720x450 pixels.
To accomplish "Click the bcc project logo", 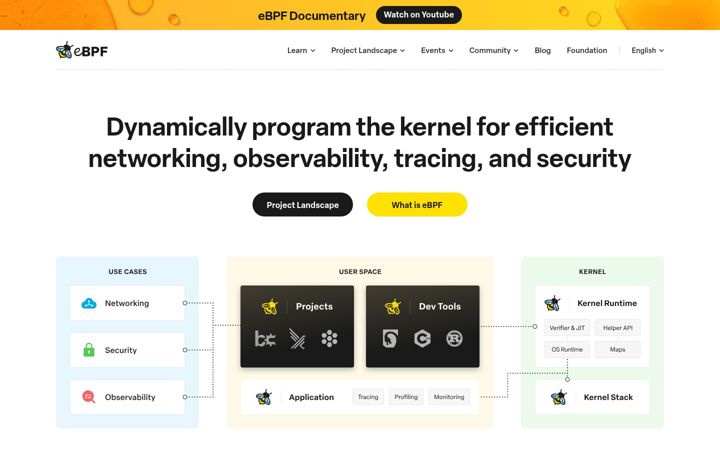I will pyautogui.click(x=265, y=339).
